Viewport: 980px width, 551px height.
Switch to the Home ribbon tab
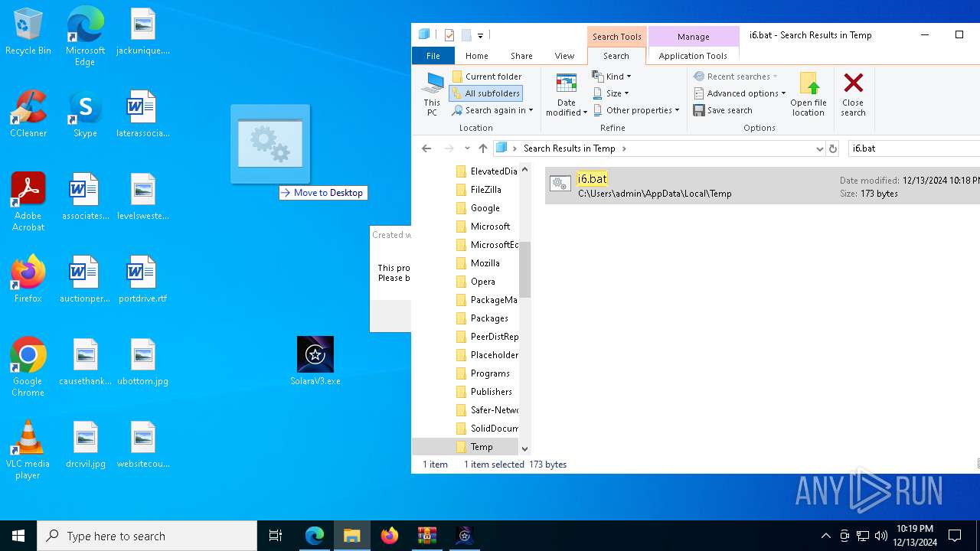click(x=477, y=56)
